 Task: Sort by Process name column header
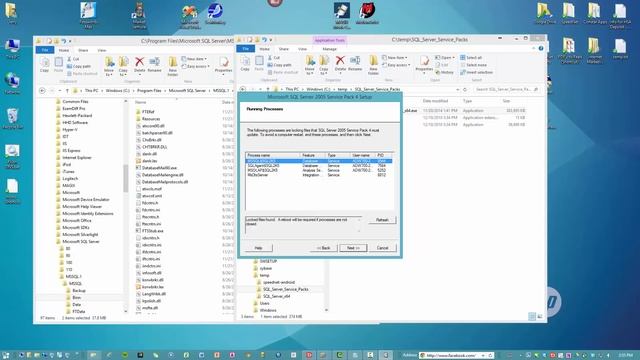pos(272,156)
